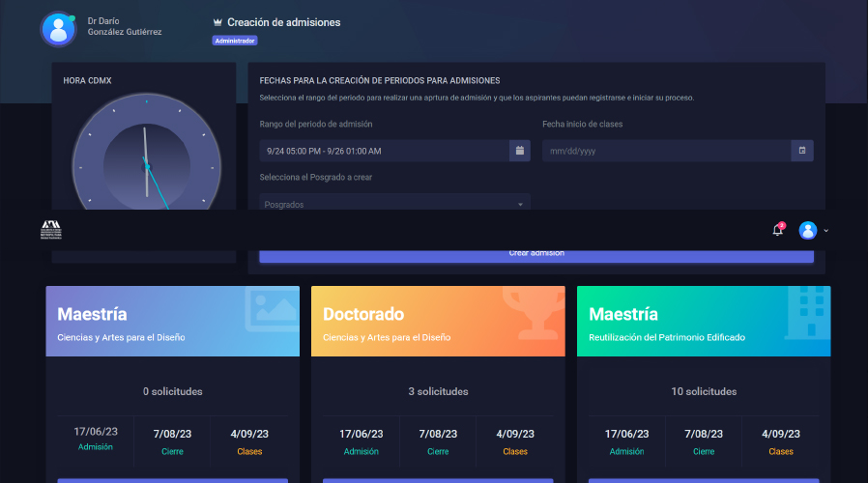Viewport: 868px width, 483px height.
Task: Expand the user menu chevron in the navbar
Action: [826, 231]
